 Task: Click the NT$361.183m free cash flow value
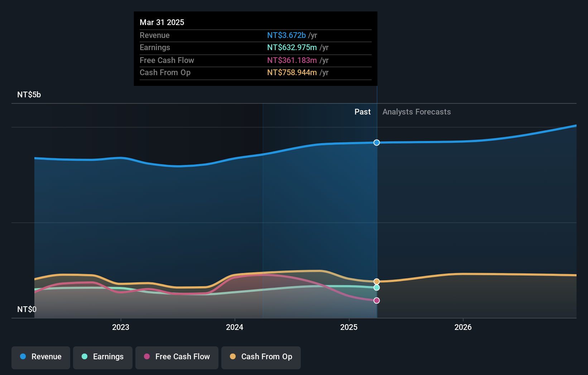(x=292, y=60)
